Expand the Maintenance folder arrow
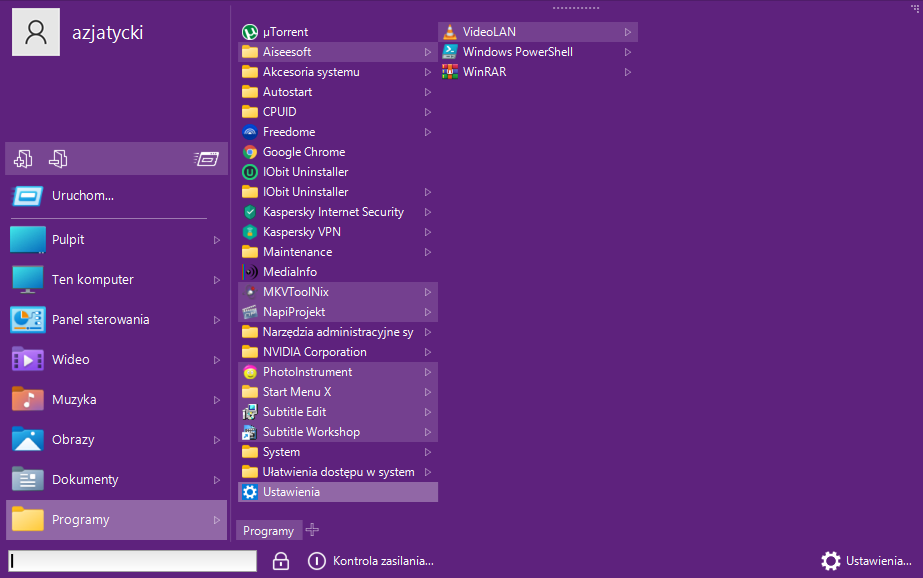This screenshot has height=578, width=923. point(428,253)
